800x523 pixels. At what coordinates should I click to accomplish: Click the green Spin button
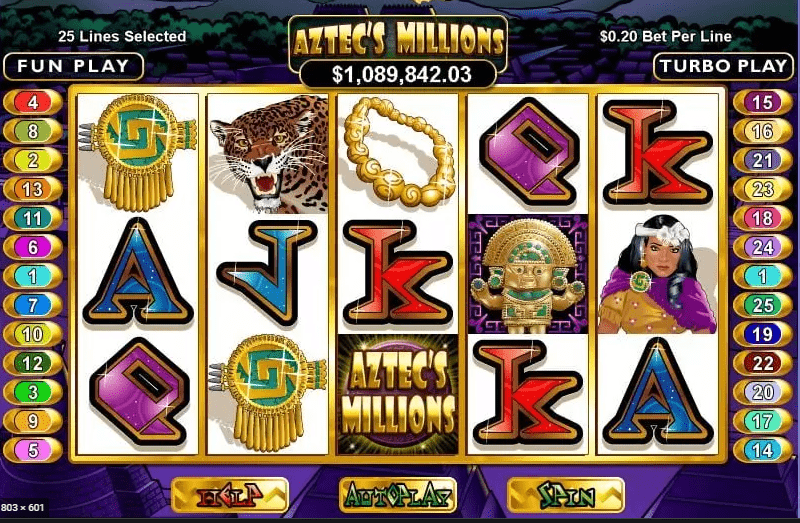tap(566, 495)
